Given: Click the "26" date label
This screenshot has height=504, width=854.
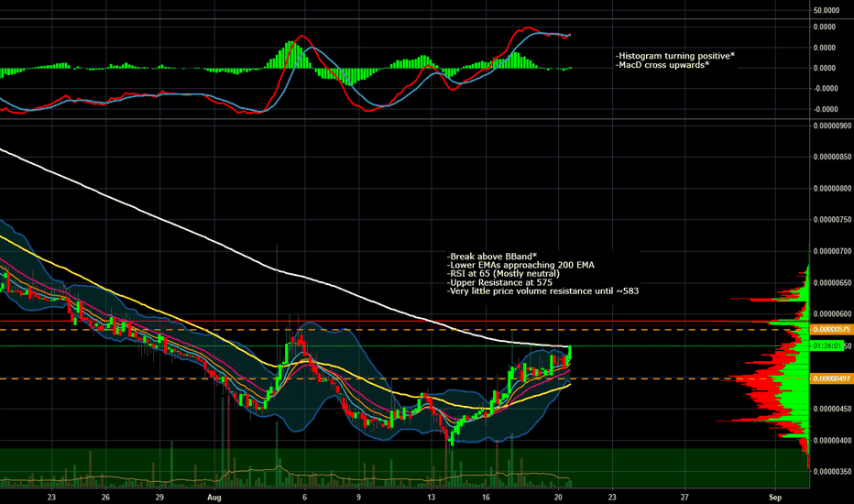Looking at the screenshot, I should [105, 498].
